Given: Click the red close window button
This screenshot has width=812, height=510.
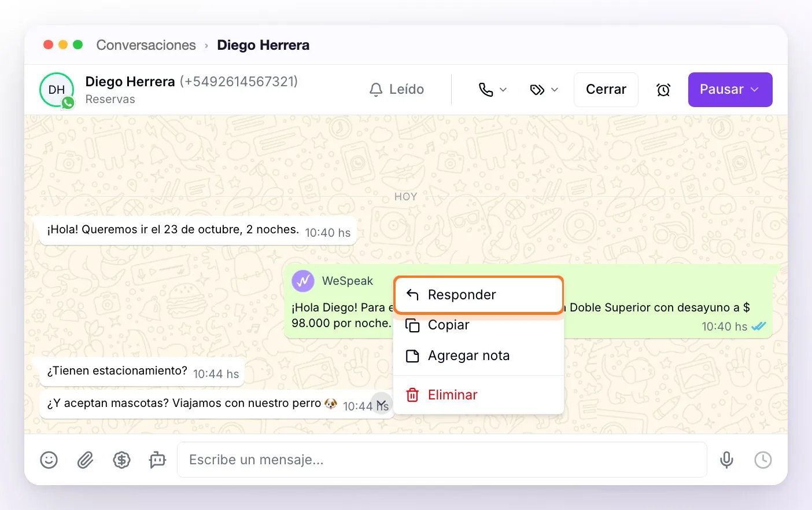Looking at the screenshot, I should point(49,45).
